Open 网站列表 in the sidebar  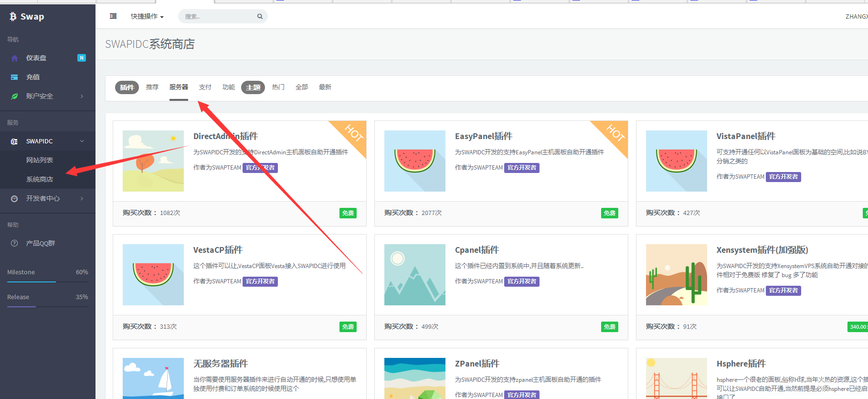(x=40, y=160)
